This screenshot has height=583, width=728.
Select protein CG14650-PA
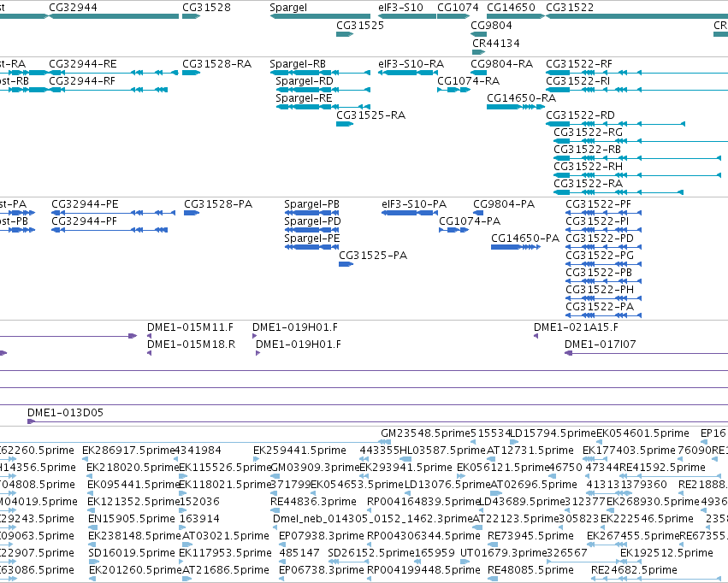pyautogui.click(x=525, y=238)
